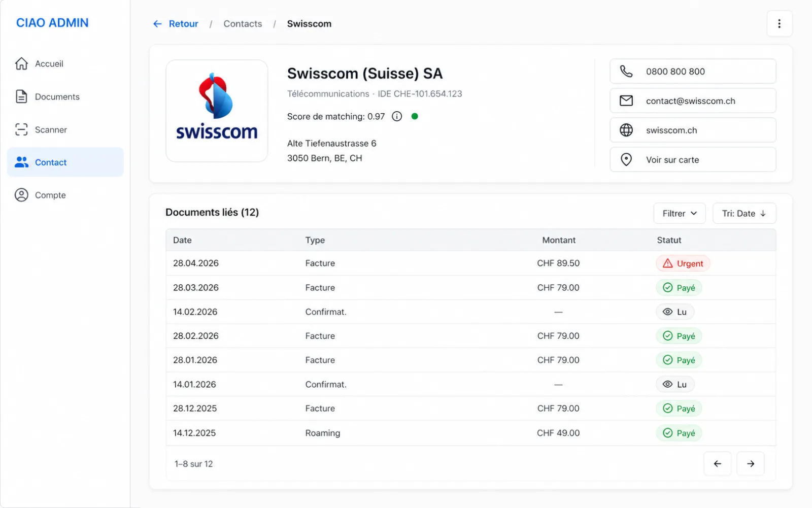Click the Urgent warning triangle icon
This screenshot has width=812, height=508.
[x=668, y=263]
